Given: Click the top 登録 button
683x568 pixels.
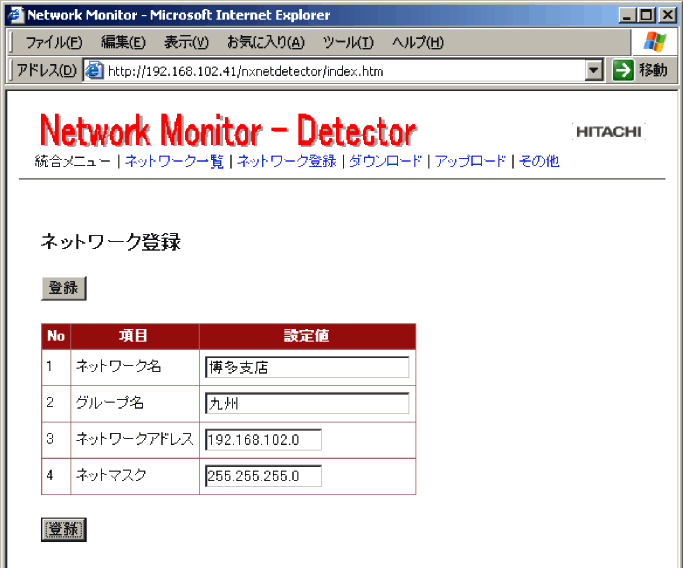Looking at the screenshot, I should click(x=64, y=288).
